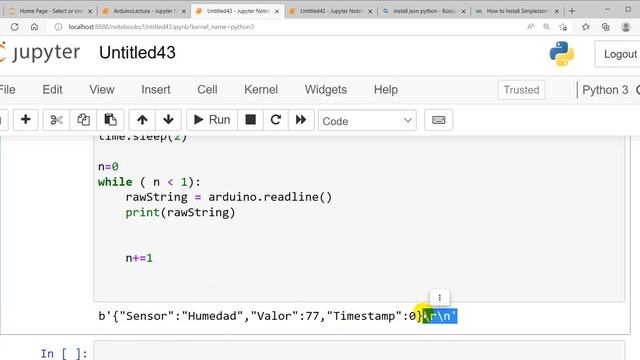Switch to Untitled42 Jupyter tab
The width and height of the screenshot is (640, 360).
(x=331, y=11)
